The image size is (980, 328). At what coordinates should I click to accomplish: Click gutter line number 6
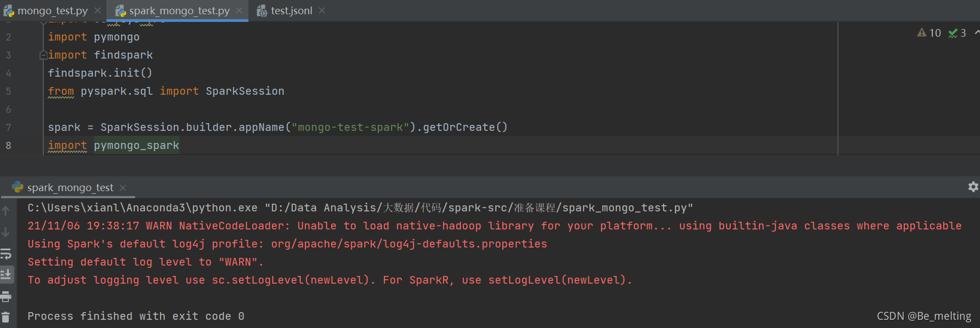(x=8, y=109)
